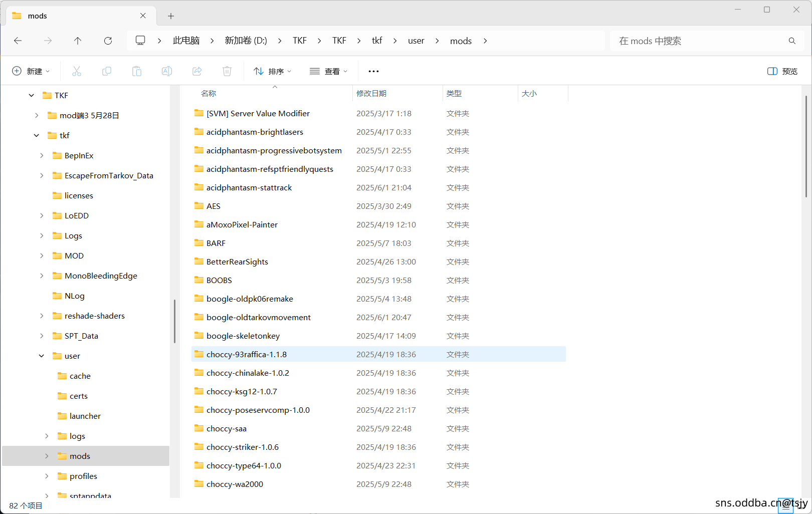Image resolution: width=812 pixels, height=514 pixels.
Task: Click folder icon beside licenses in tree
Action: tap(57, 195)
